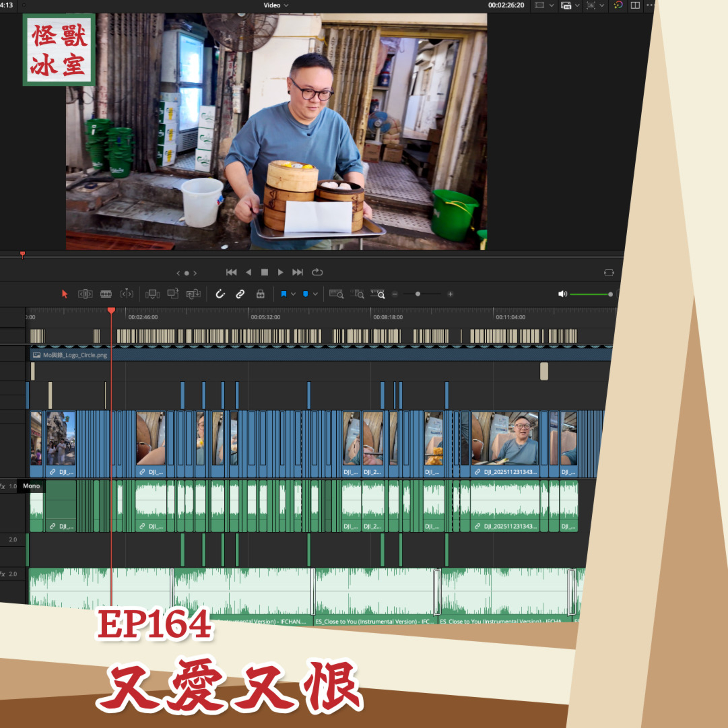Open the safe area overlay dropdown arrow
This screenshot has height=728, width=728.
pyautogui.click(x=552, y=5)
